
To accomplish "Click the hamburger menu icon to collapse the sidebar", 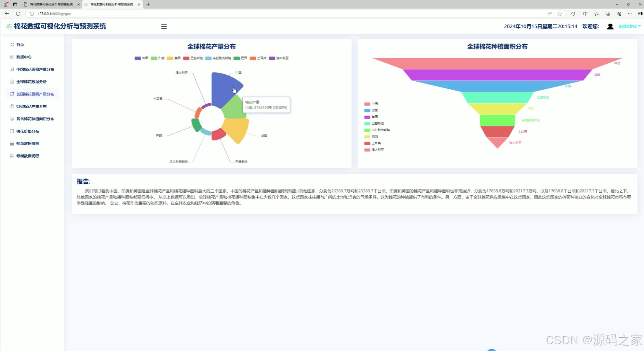I will coord(164,26).
